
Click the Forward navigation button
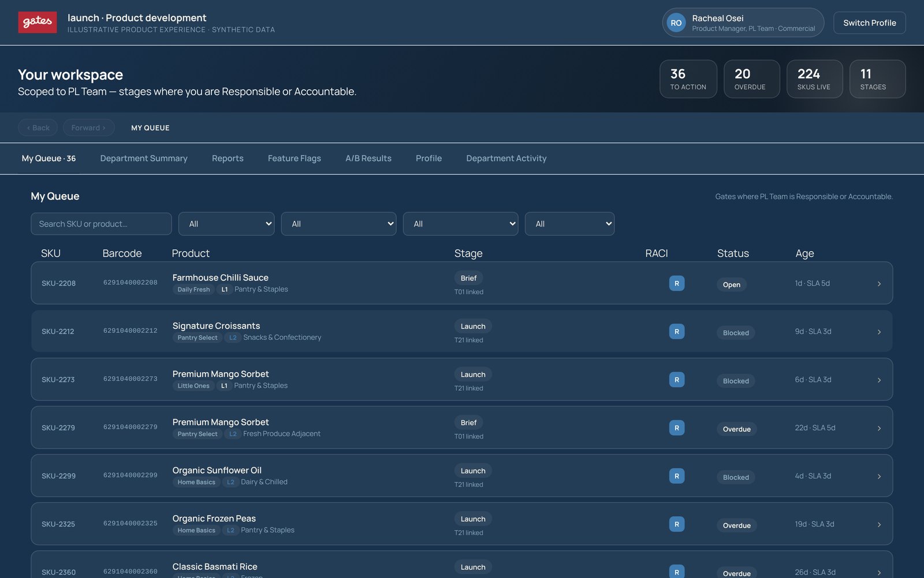(x=88, y=128)
